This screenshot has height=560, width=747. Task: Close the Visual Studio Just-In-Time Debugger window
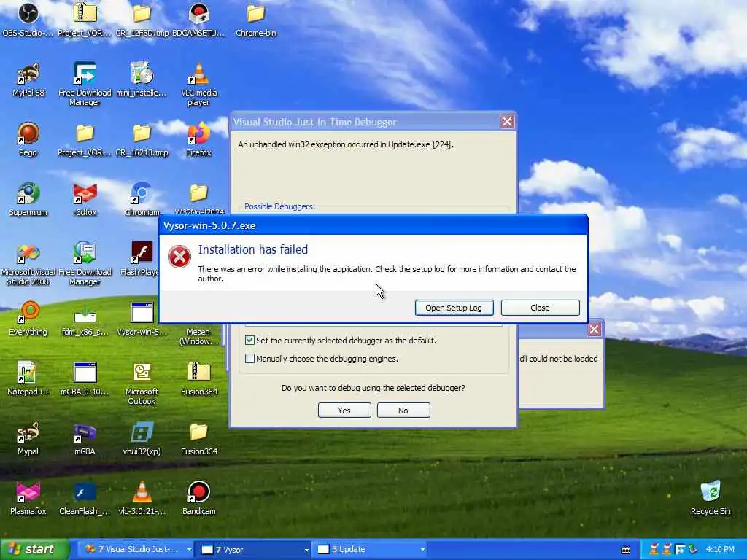click(508, 122)
